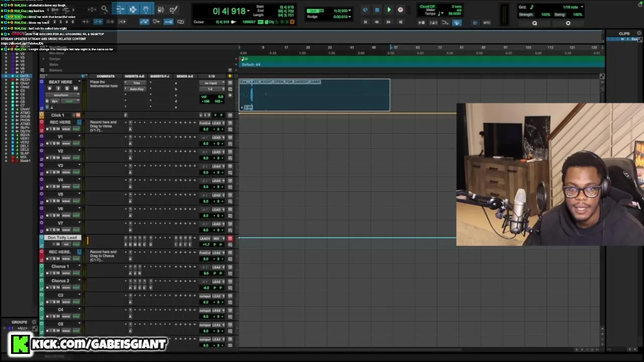Select the Trim tool

tap(120, 10)
